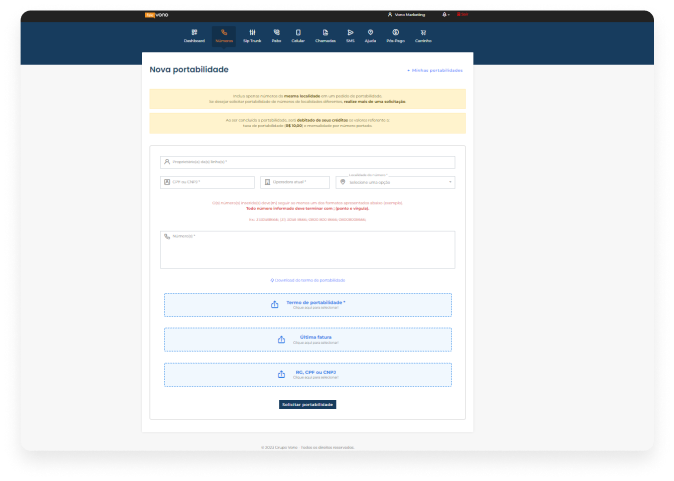
Task: Open the Pré-Pago nav icon
Action: [x=395, y=33]
